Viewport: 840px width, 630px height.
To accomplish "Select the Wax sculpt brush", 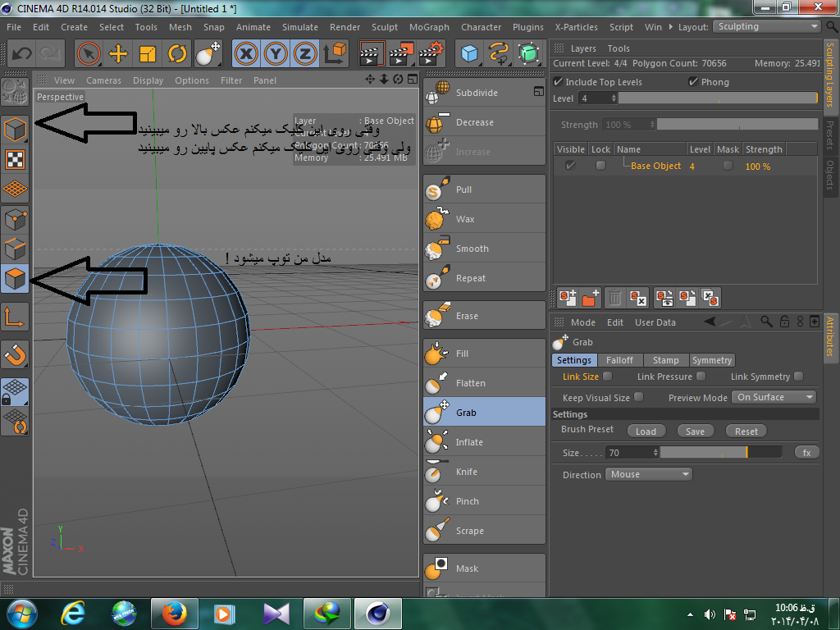I will click(x=484, y=219).
